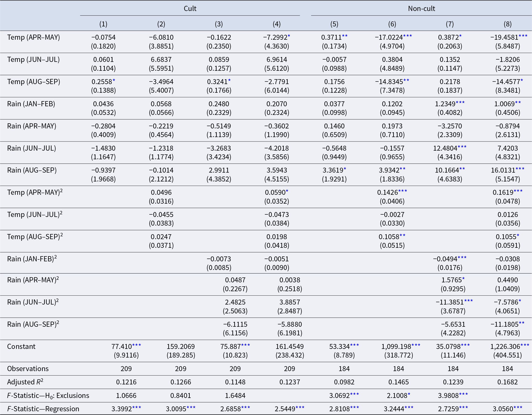Screen dimensions: 532x415
Task: Click the F-Statistic—H0: Exclusions label
Action: 48,395
